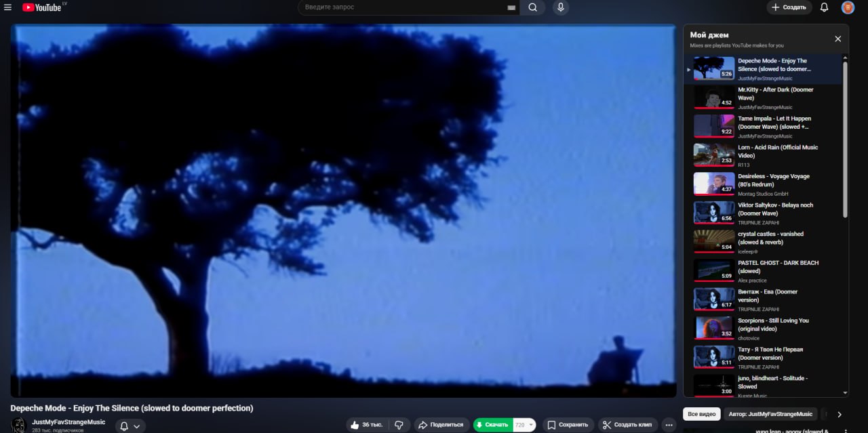Viewport: 868px width, 433px height.
Task: Play Scorpions - Still Loving You
Action: [x=773, y=325]
